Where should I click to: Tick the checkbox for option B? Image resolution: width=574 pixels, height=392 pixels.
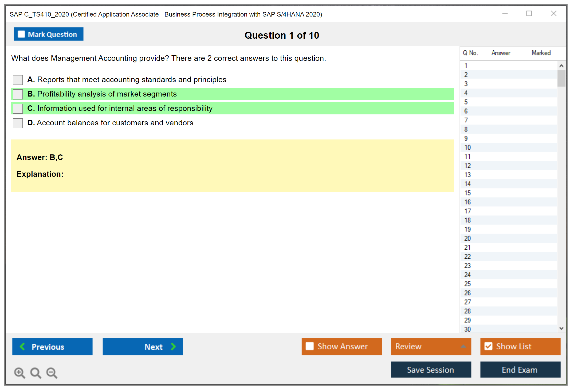click(18, 94)
